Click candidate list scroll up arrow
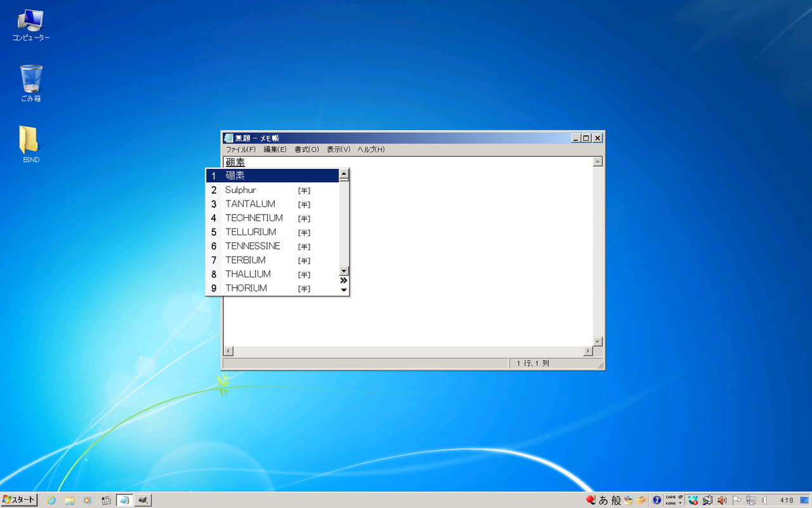The width and height of the screenshot is (812, 508). 344,173
